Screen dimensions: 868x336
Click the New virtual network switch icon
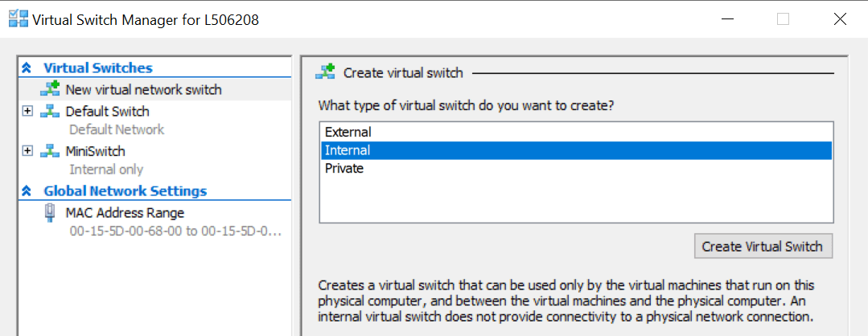(x=51, y=89)
